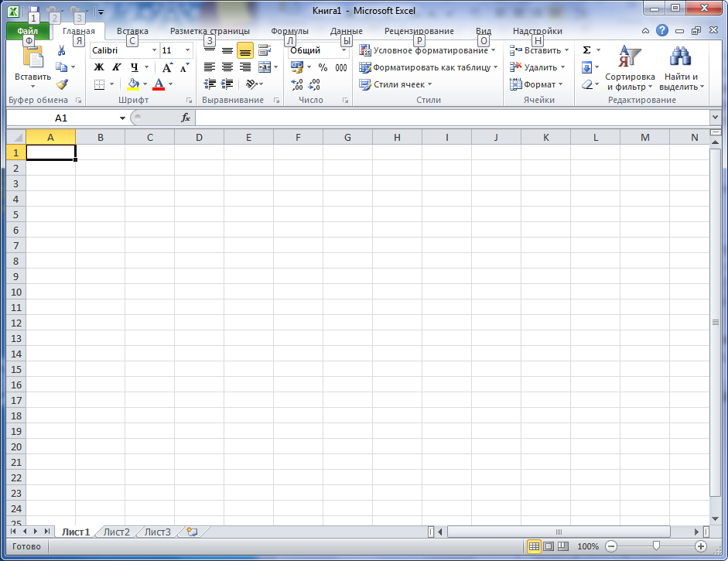Click the large Вставить paste icon
This screenshot has width=728, height=561.
32,57
